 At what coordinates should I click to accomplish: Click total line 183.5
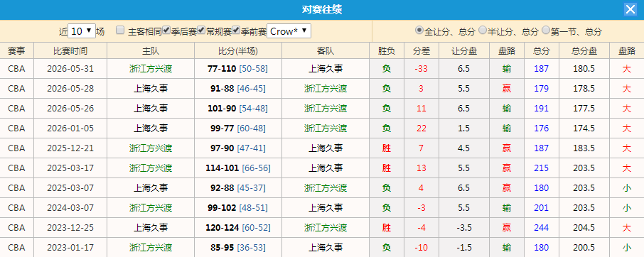[584, 148]
